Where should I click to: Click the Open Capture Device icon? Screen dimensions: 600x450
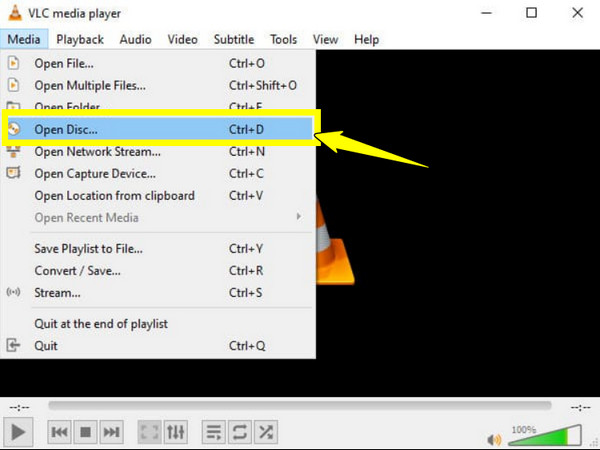[13, 173]
